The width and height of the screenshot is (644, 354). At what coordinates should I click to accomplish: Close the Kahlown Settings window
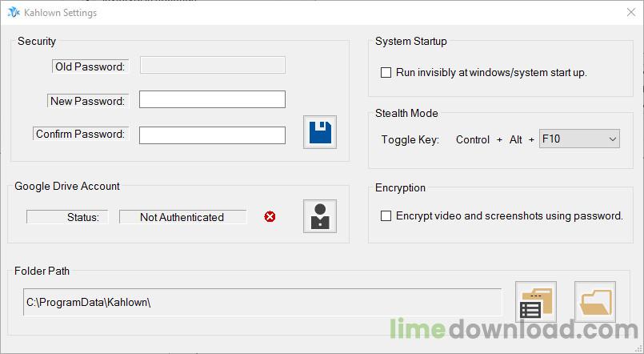(628, 13)
